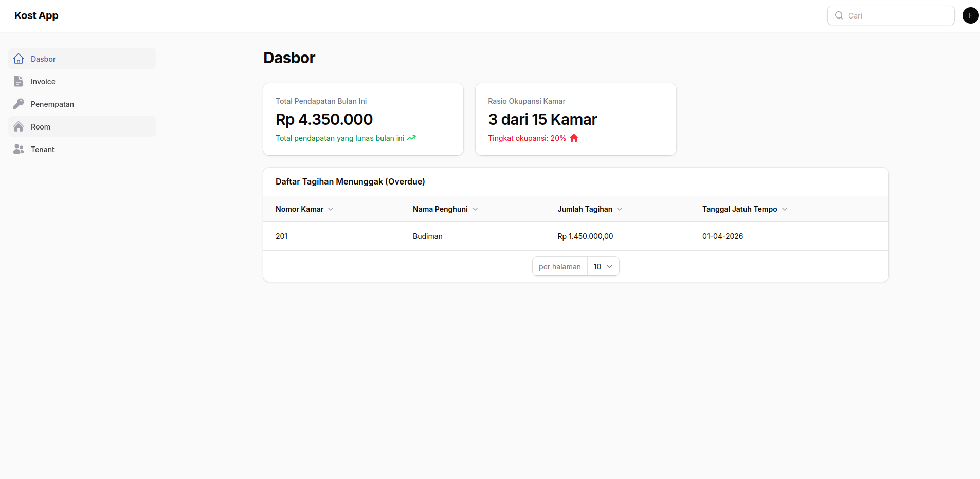Click Tingkat okupansi: 20% text

click(x=527, y=138)
